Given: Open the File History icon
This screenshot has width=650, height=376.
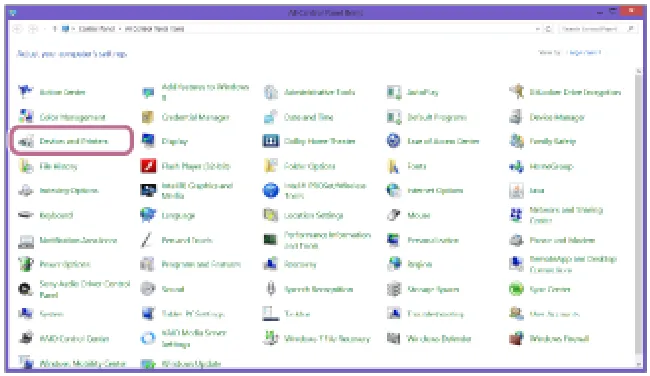Looking at the screenshot, I should pyautogui.click(x=26, y=166).
